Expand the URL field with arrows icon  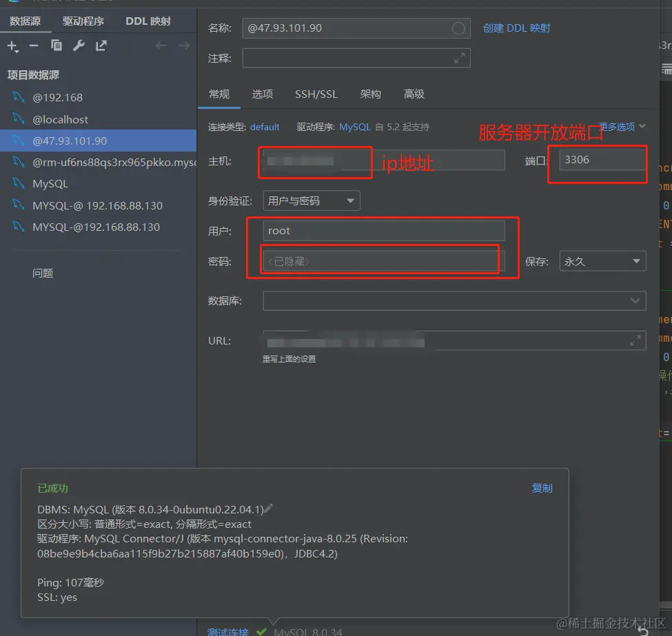pyautogui.click(x=635, y=340)
